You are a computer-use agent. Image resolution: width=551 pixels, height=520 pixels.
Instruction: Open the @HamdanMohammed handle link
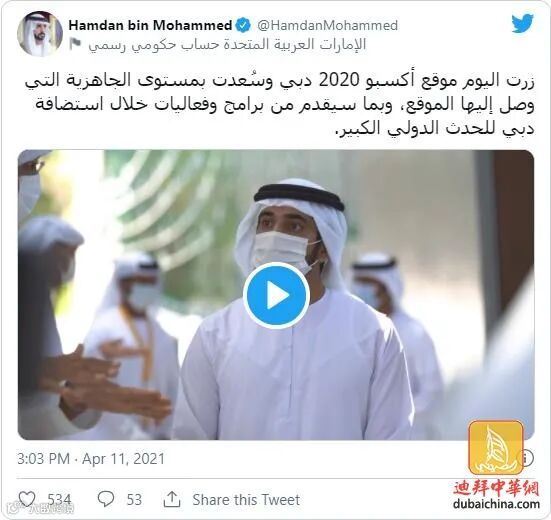tap(328, 25)
